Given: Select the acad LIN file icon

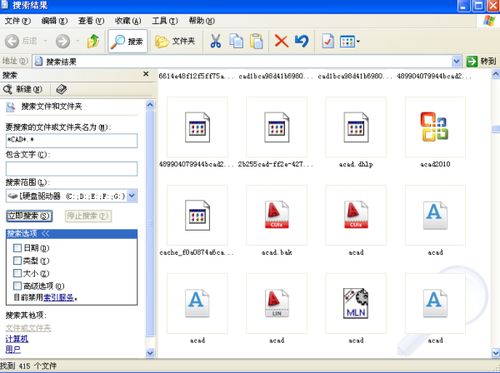Looking at the screenshot, I should pyautogui.click(x=277, y=303).
